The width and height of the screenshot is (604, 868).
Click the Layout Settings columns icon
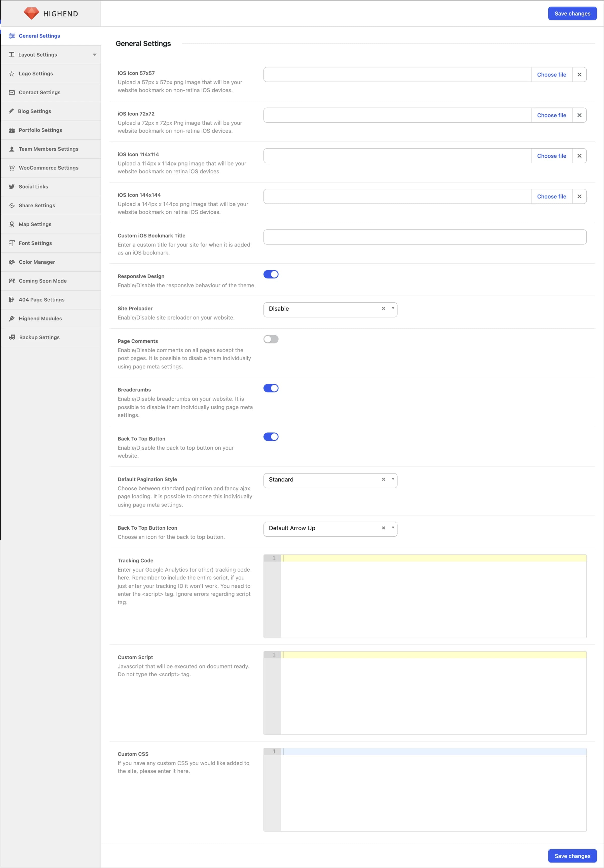pyautogui.click(x=12, y=54)
